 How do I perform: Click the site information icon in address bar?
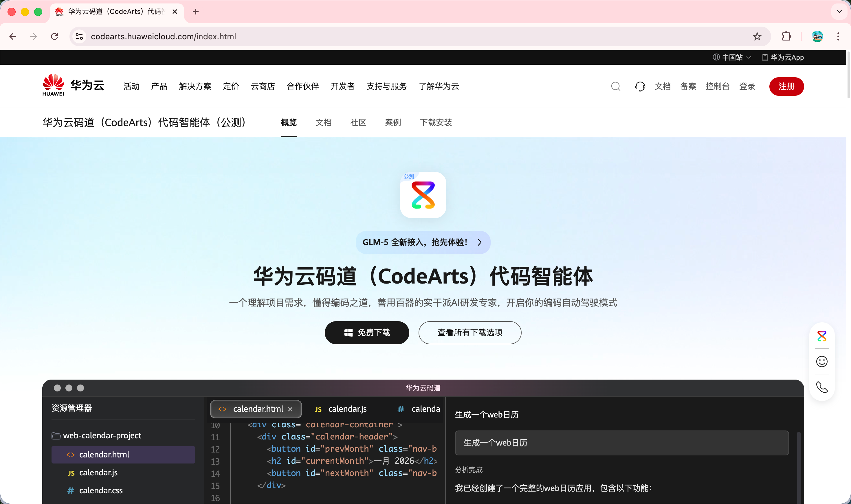click(x=80, y=36)
